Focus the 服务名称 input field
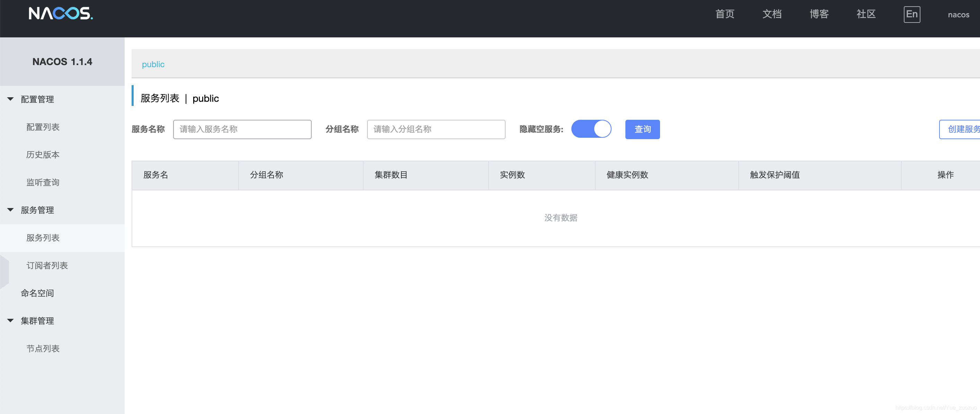 (x=242, y=129)
